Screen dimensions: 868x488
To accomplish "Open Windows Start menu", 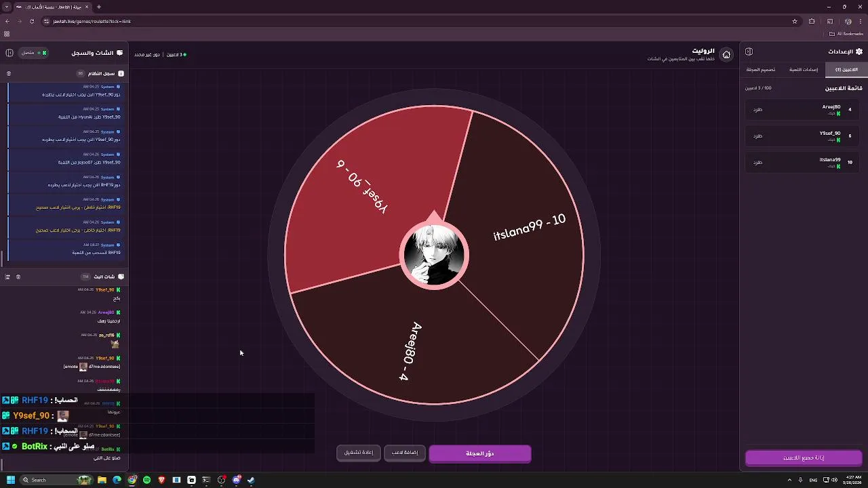I will pyautogui.click(x=11, y=480).
